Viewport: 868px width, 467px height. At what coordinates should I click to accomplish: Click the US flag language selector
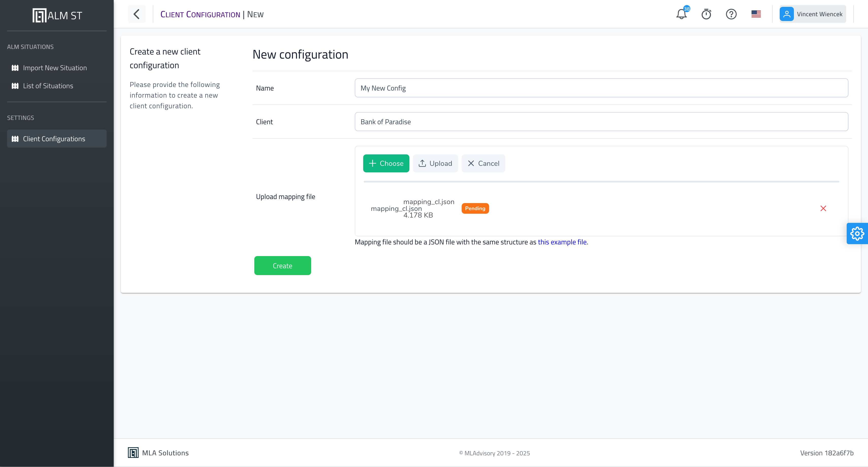click(756, 14)
